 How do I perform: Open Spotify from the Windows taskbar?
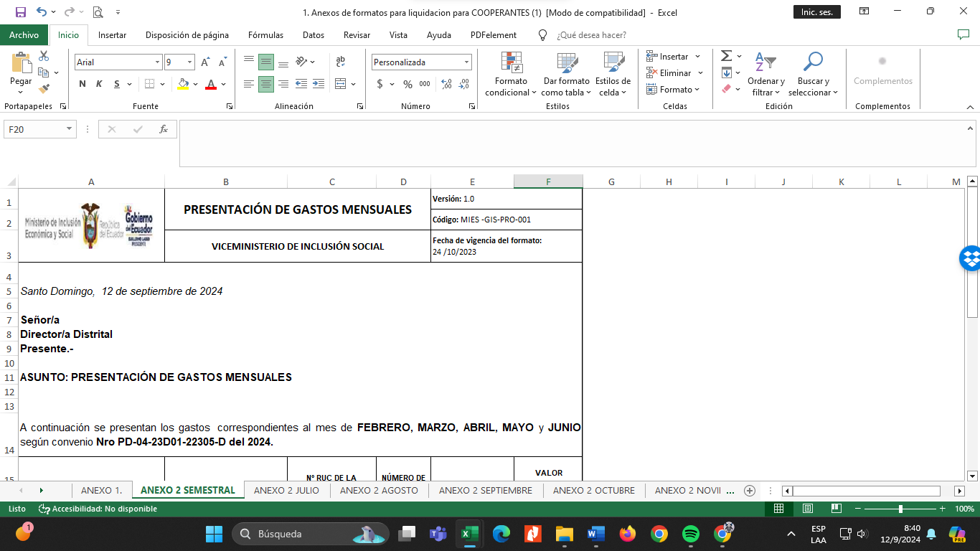(x=691, y=534)
